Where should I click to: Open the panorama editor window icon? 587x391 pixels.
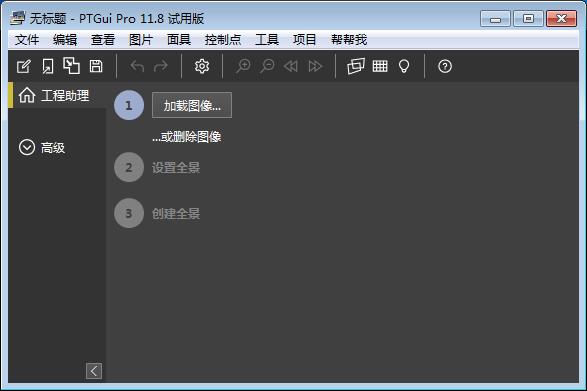point(356,66)
